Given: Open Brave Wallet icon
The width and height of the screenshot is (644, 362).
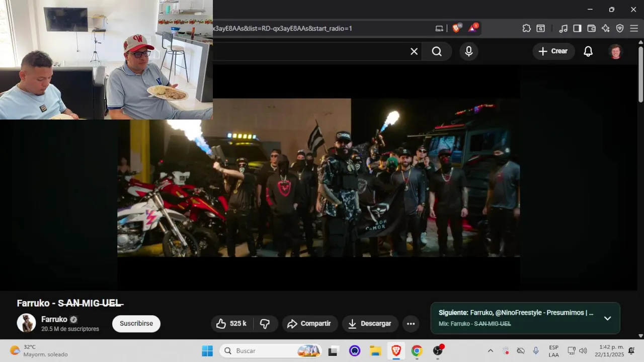Looking at the screenshot, I should tap(592, 29).
